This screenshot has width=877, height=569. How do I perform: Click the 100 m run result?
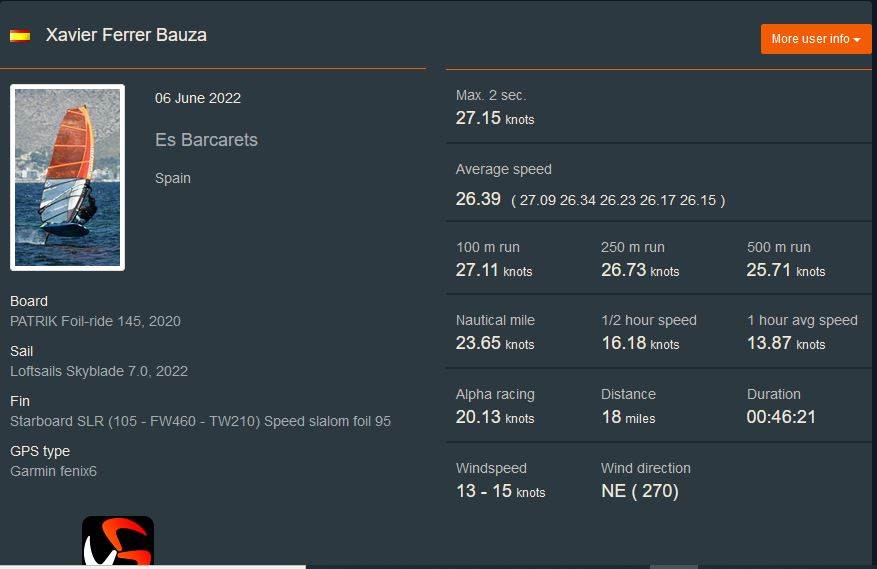[494, 270]
